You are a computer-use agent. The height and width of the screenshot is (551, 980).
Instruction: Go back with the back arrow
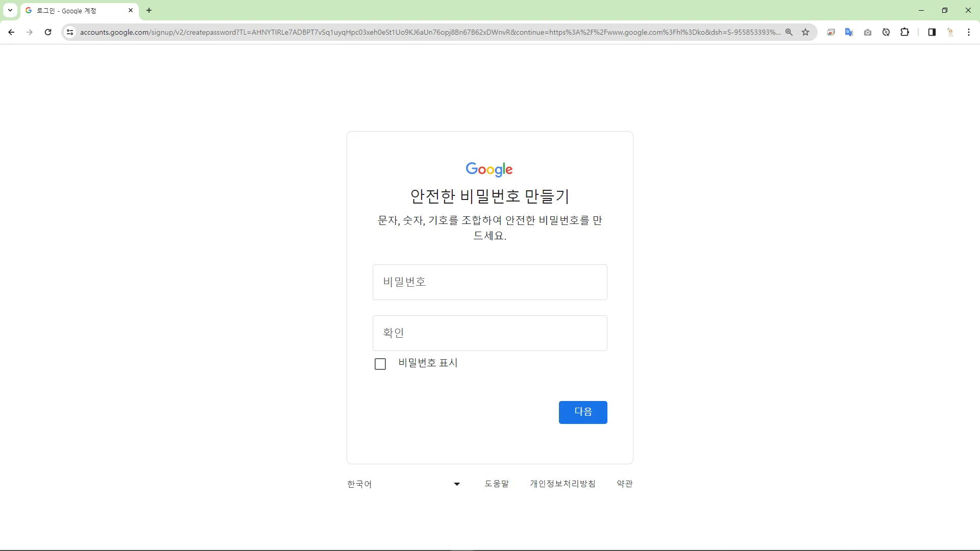pyautogui.click(x=11, y=32)
